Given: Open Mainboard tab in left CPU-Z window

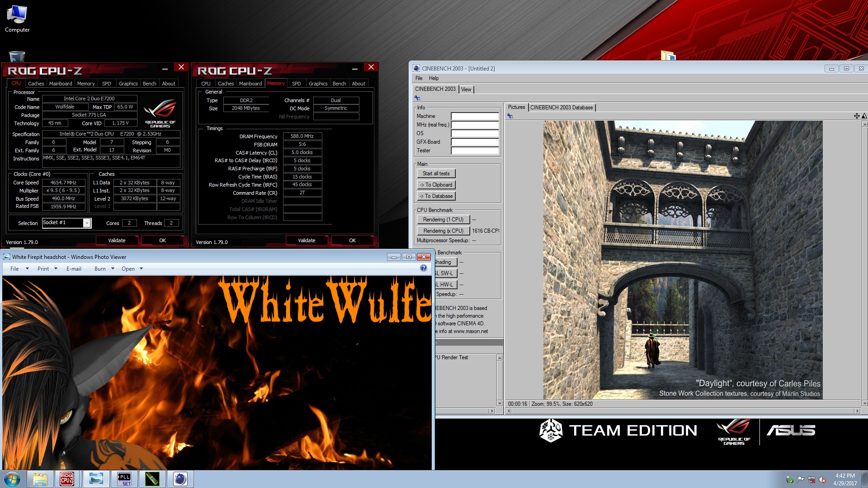Looking at the screenshot, I should coord(61,84).
